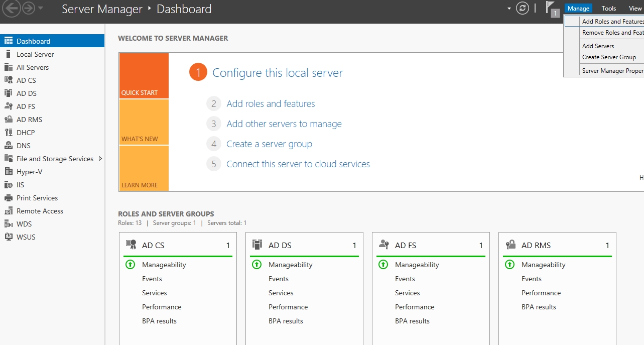Open BPA results in the AD CS tile
The height and width of the screenshot is (345, 644).
pos(159,321)
